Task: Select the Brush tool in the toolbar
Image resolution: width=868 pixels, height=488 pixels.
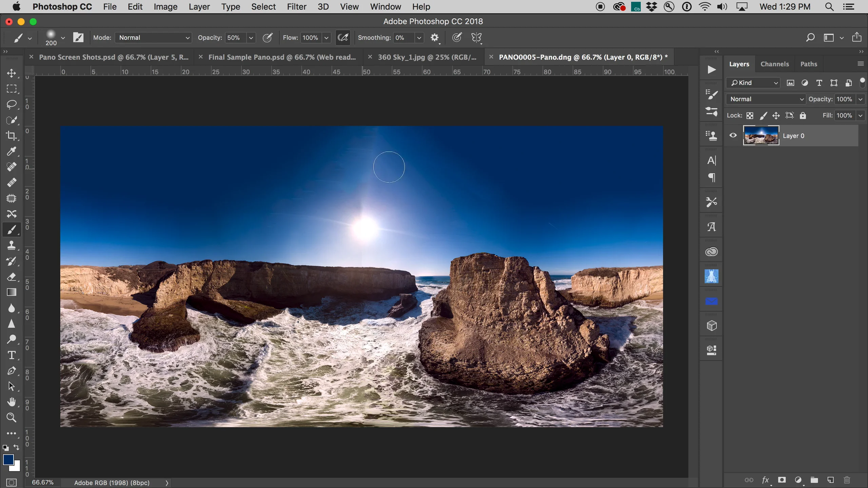Action: pos(12,230)
